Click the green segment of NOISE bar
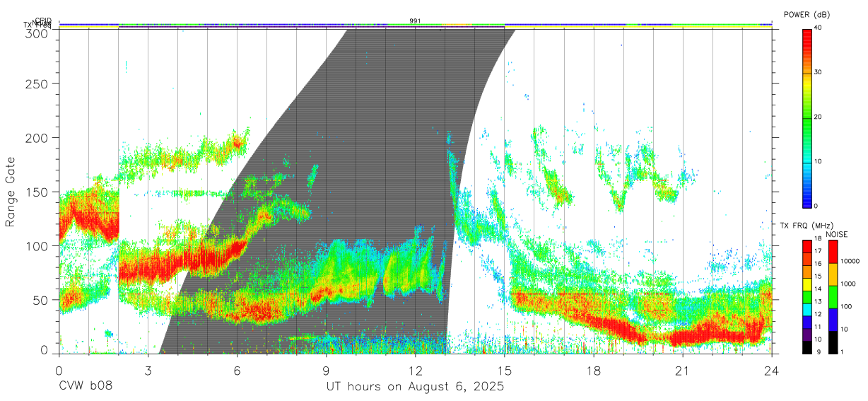868x401 pixels. tap(833, 296)
